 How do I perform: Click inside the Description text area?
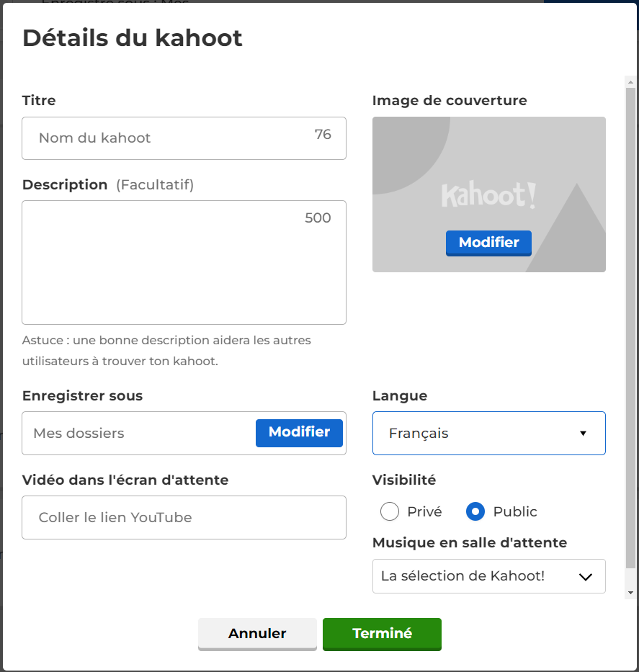coord(184,262)
